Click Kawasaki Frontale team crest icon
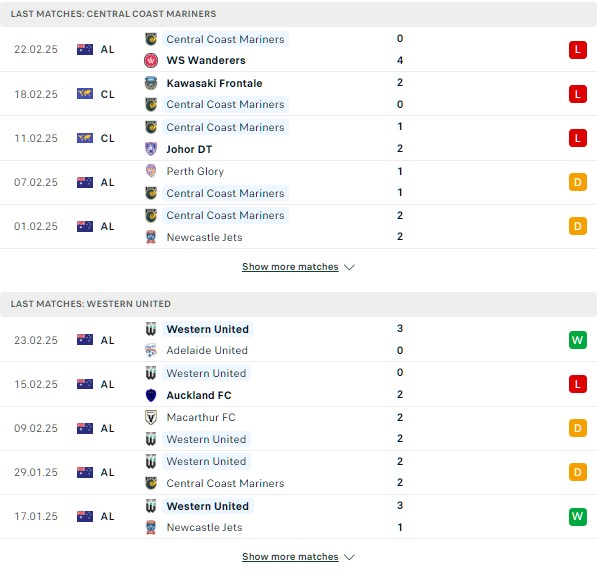Viewport: 599px width, 576px height. [x=151, y=83]
